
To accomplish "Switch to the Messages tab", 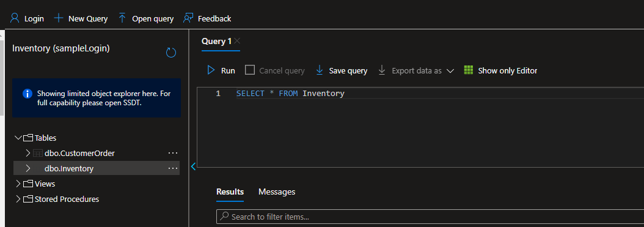I will pos(277,192).
